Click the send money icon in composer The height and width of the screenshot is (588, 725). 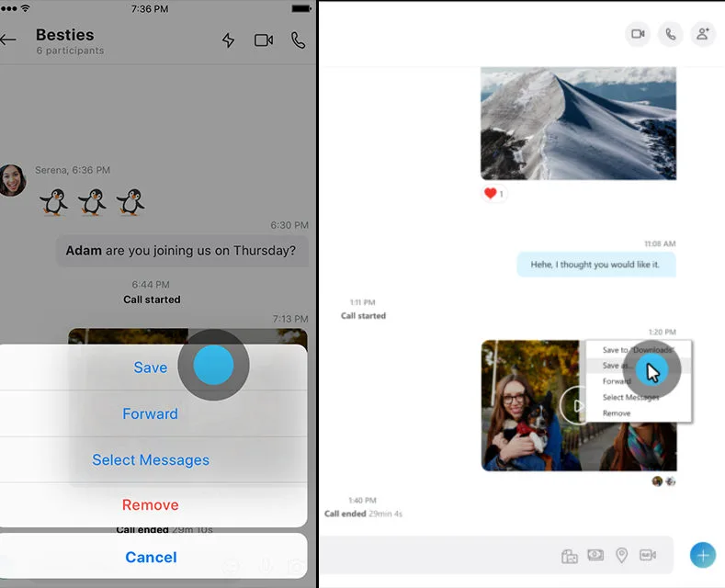tap(595, 555)
